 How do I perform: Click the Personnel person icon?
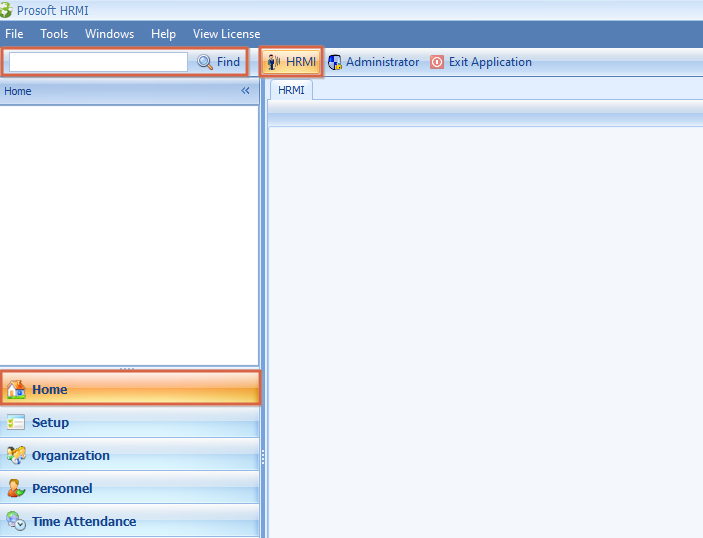[16, 488]
